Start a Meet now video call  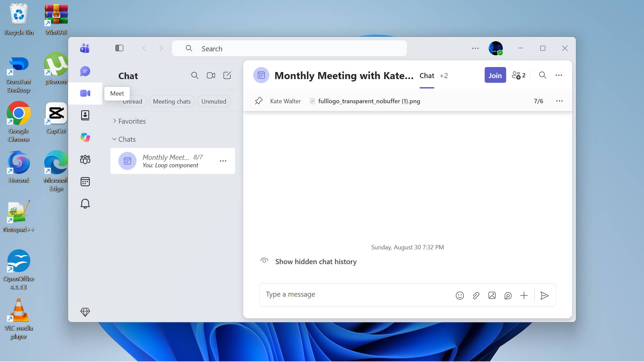pyautogui.click(x=211, y=75)
